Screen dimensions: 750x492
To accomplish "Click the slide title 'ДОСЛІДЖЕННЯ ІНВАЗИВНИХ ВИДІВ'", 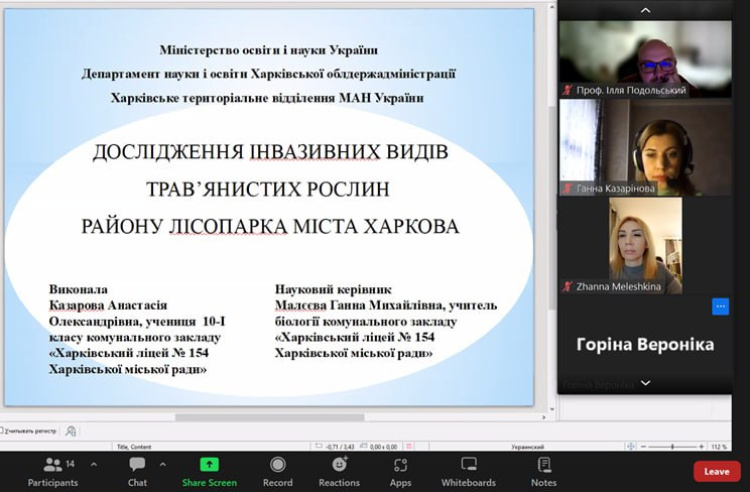I will (270, 152).
